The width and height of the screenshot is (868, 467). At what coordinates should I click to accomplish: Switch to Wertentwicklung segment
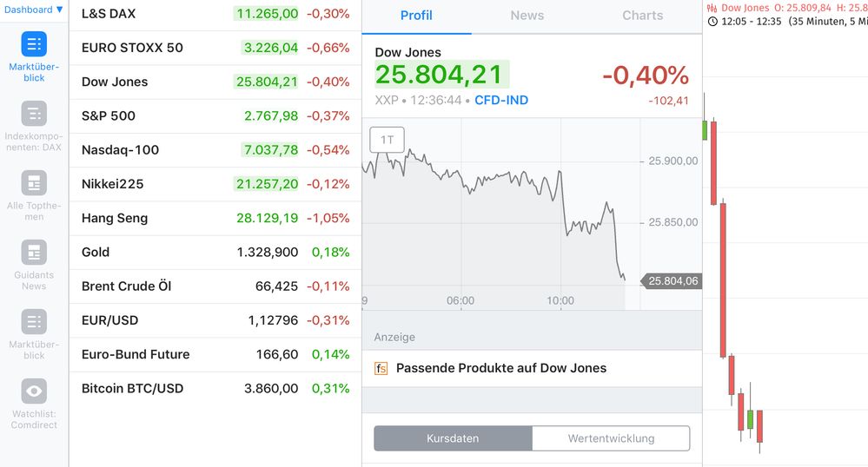pyautogui.click(x=611, y=438)
